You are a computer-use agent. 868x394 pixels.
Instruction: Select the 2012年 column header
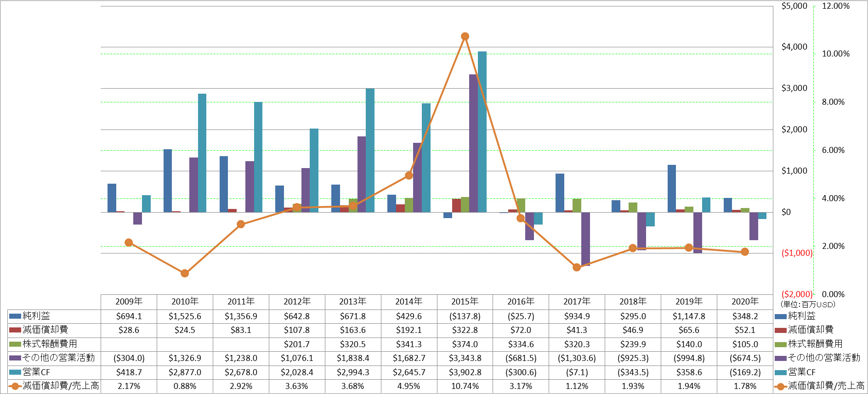[297, 302]
